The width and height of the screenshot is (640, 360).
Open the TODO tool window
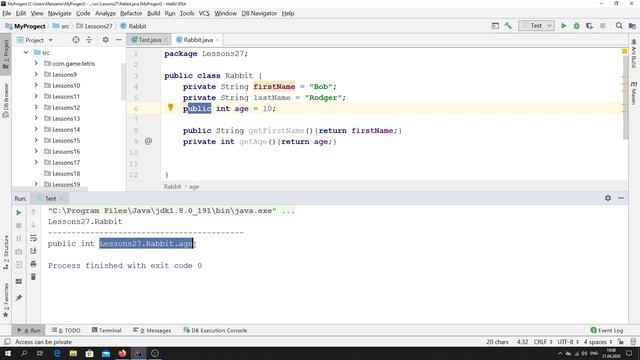pos(67,330)
